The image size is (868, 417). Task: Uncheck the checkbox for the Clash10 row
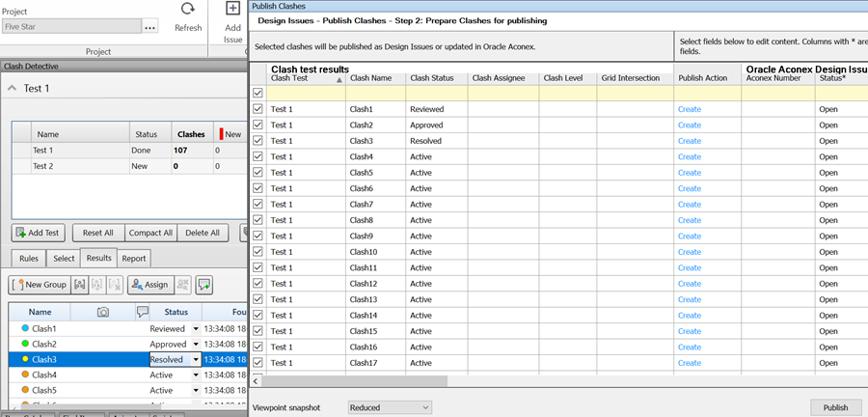pos(258,252)
